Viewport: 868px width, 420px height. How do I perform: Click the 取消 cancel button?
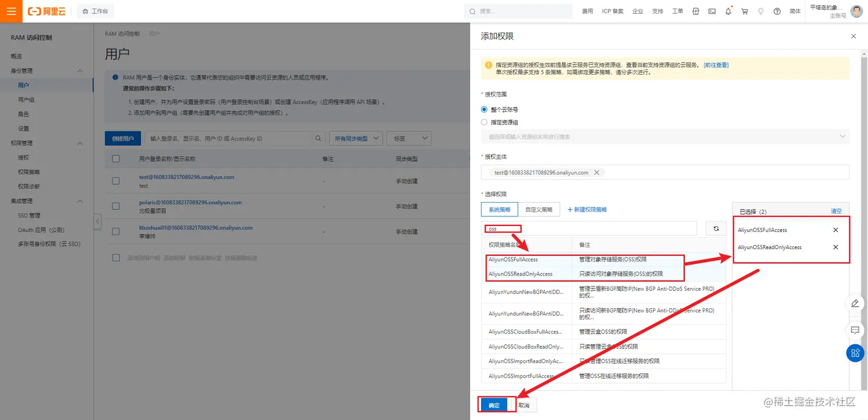(524, 405)
